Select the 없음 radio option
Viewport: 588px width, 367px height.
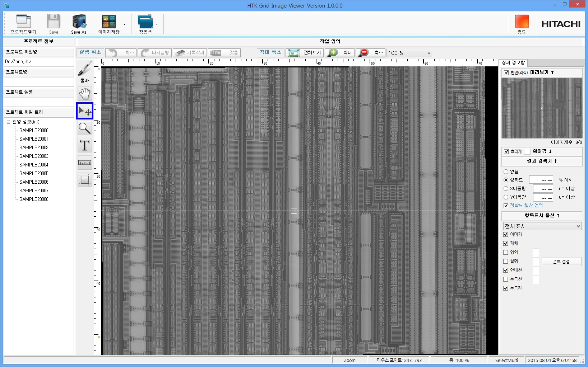click(x=506, y=171)
